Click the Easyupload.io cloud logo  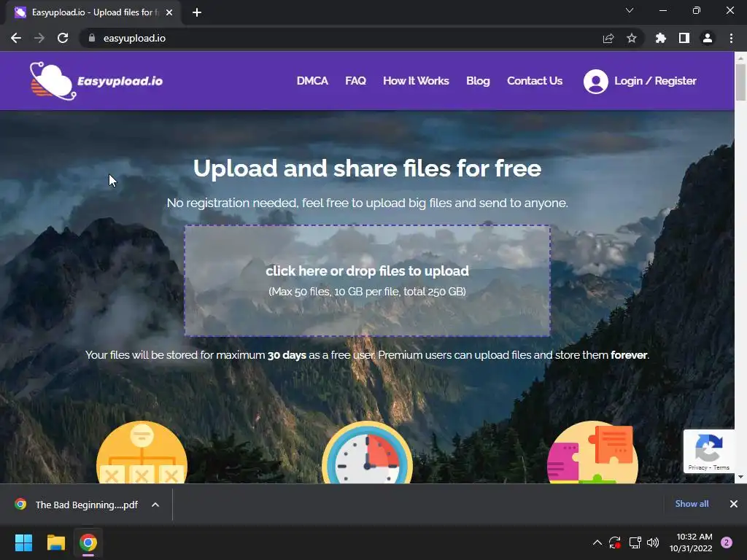[x=96, y=81]
